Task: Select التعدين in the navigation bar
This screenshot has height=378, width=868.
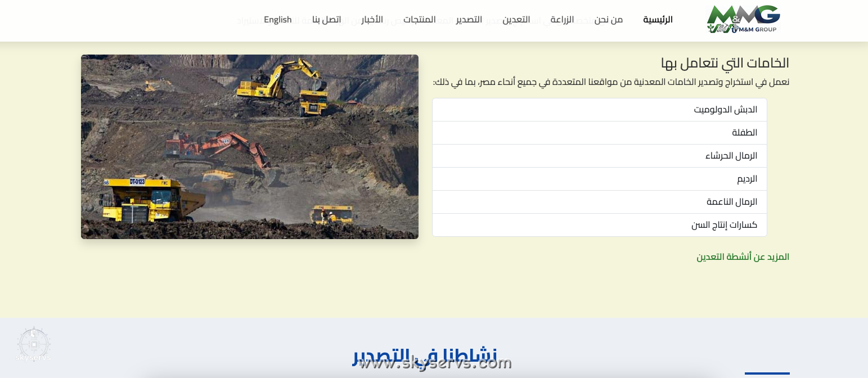Action: tap(516, 20)
